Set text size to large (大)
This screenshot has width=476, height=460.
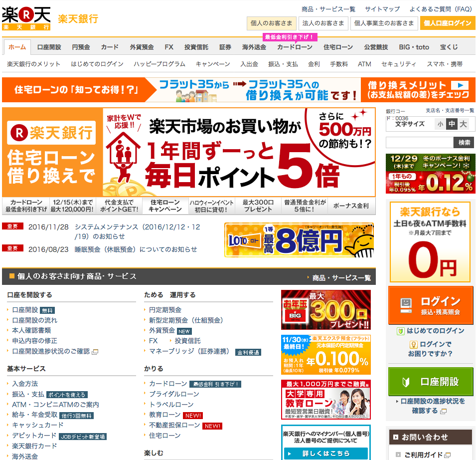coord(463,124)
